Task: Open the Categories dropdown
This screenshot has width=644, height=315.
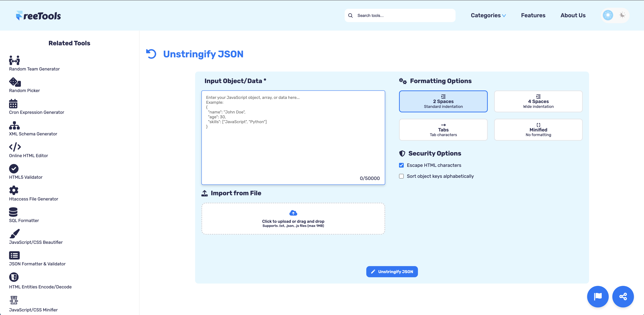Action: pyautogui.click(x=488, y=15)
